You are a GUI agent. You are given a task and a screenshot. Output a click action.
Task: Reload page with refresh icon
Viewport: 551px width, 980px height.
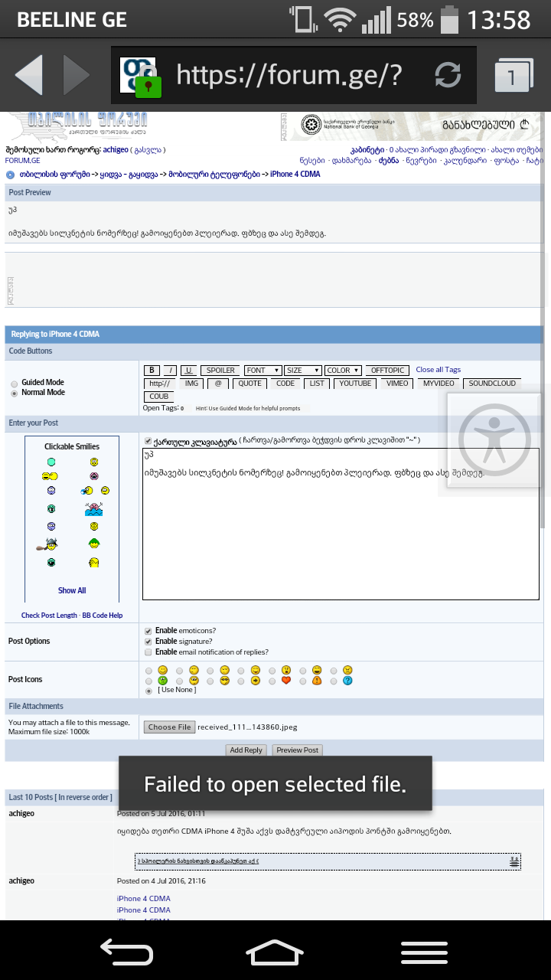448,75
